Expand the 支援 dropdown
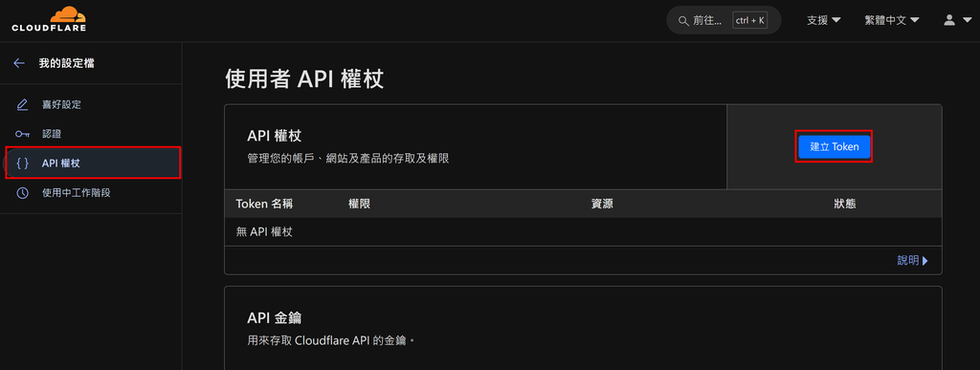The image size is (980, 370). point(823,20)
